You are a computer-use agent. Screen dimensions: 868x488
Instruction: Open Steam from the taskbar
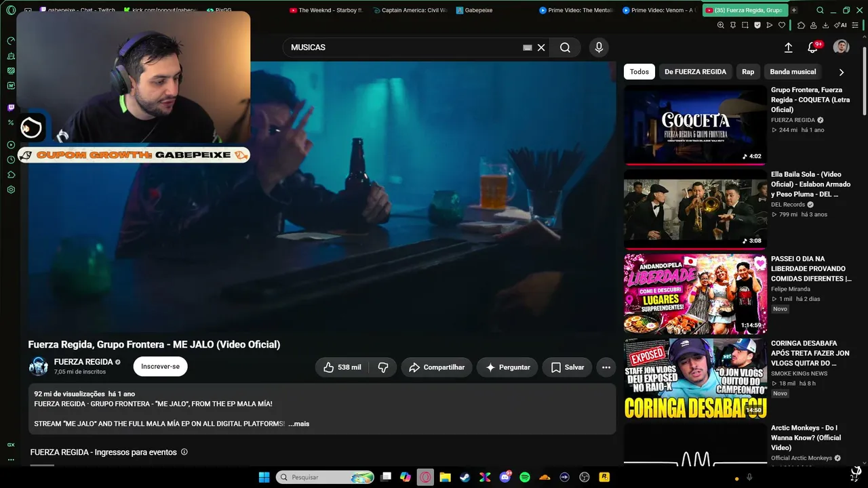465,477
